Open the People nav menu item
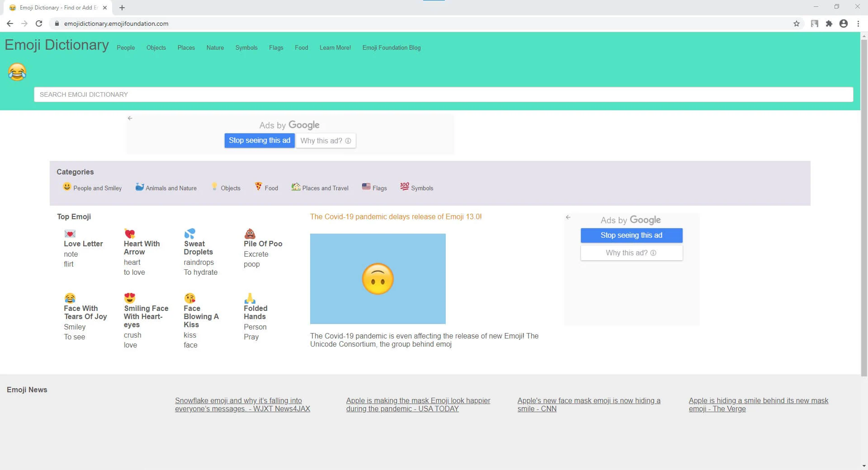 (x=126, y=47)
